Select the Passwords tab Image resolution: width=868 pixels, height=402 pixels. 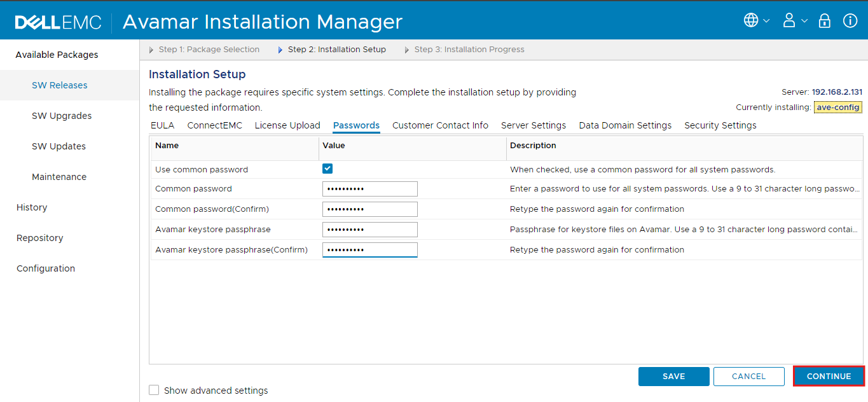click(x=356, y=125)
